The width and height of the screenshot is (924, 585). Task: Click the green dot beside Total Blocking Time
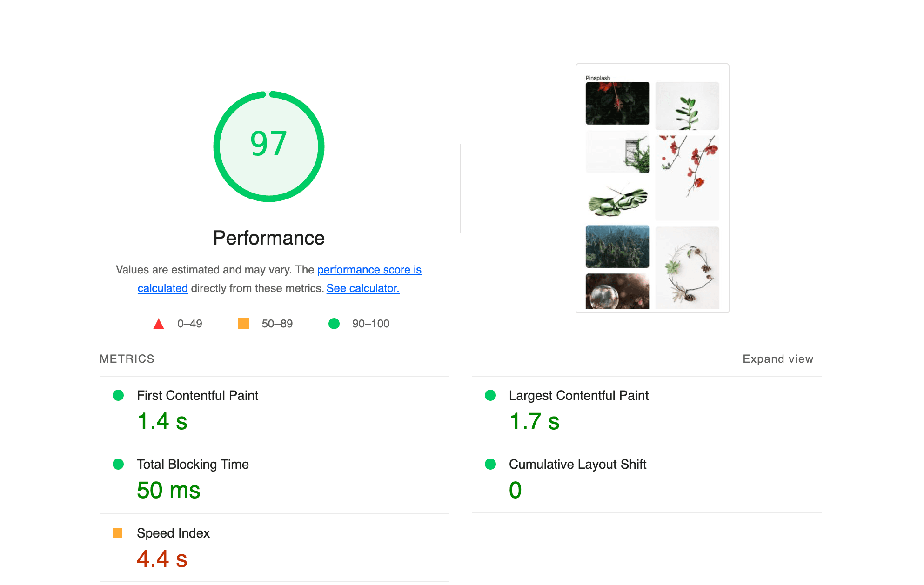pos(118,464)
